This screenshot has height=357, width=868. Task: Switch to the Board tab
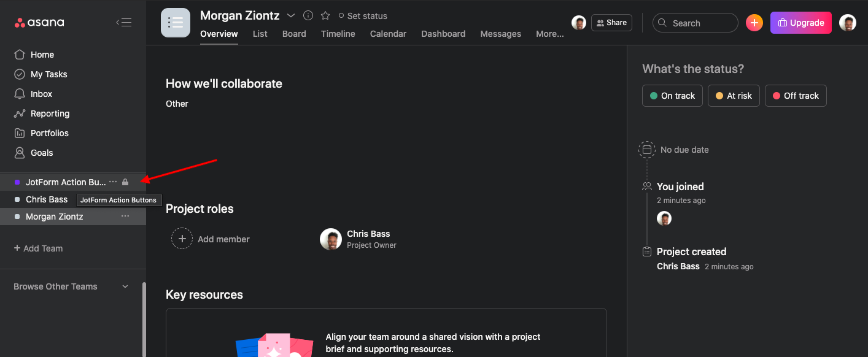point(294,34)
